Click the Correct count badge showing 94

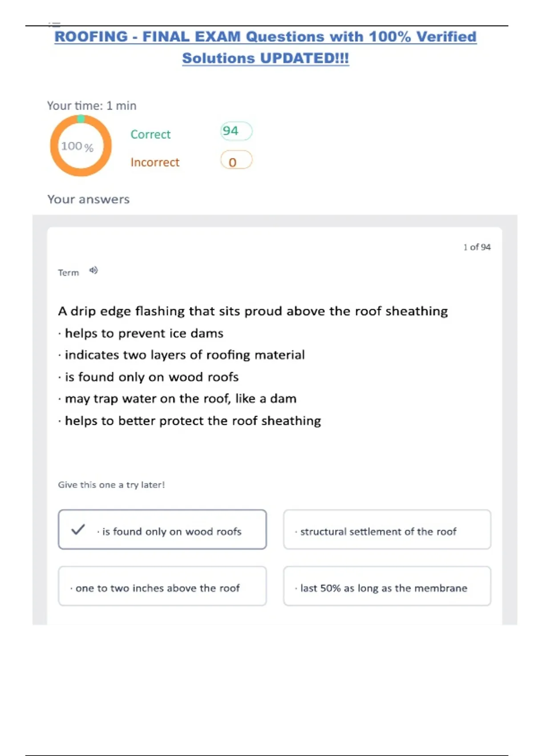click(236, 131)
